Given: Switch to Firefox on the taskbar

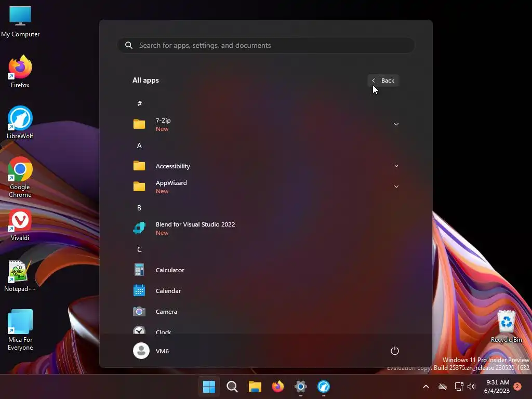Looking at the screenshot, I should tap(278, 387).
